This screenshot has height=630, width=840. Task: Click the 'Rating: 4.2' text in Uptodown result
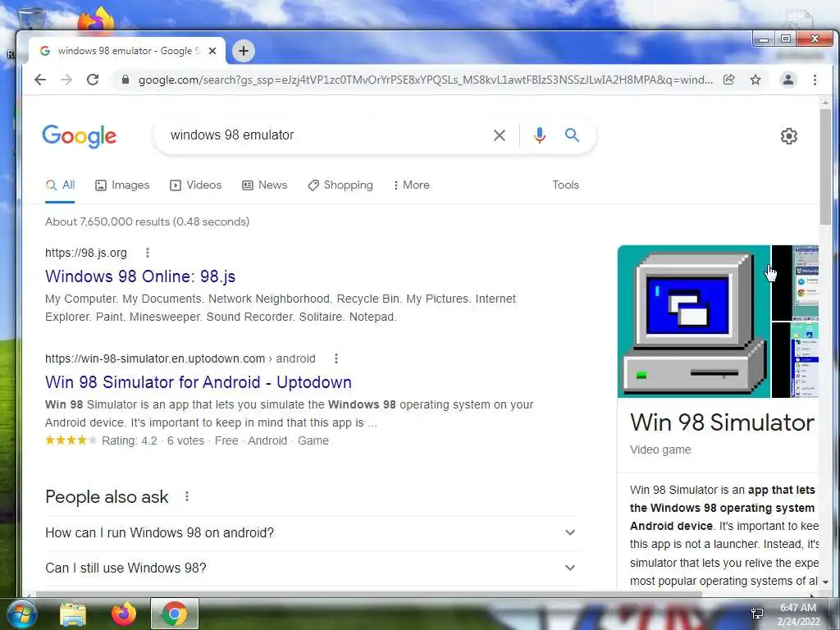point(129,441)
